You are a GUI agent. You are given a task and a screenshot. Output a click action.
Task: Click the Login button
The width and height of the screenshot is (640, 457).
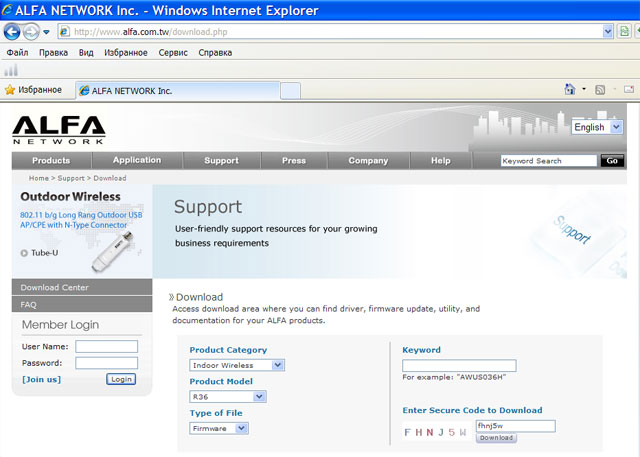[121, 379]
